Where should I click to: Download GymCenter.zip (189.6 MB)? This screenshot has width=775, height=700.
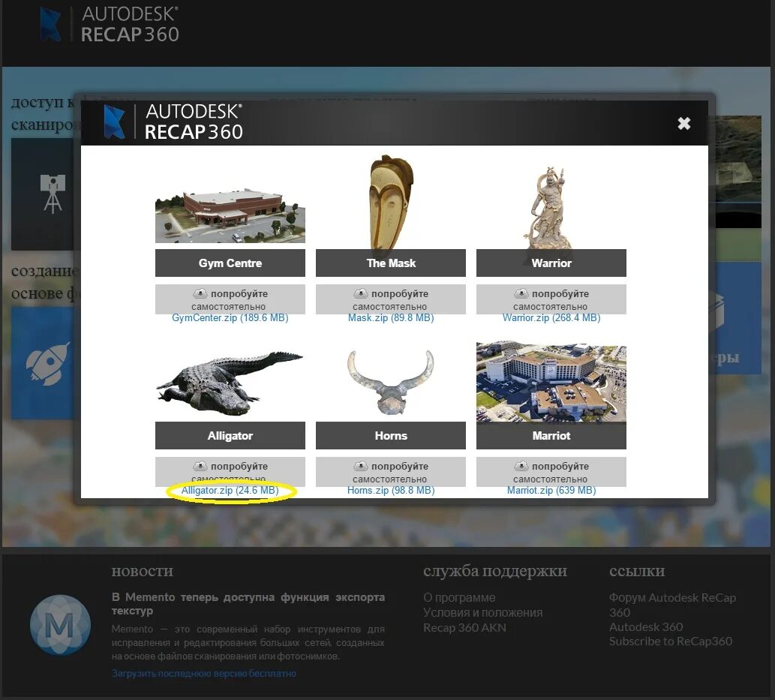230,318
